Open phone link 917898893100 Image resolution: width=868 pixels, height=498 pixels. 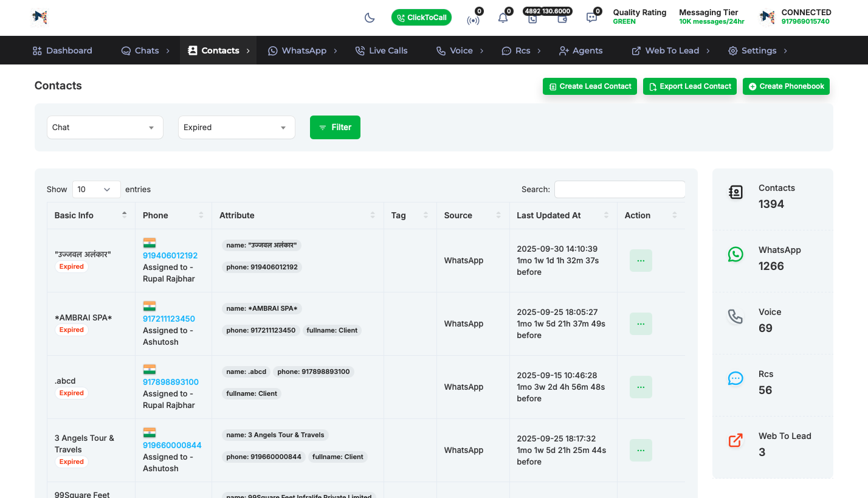(x=171, y=381)
